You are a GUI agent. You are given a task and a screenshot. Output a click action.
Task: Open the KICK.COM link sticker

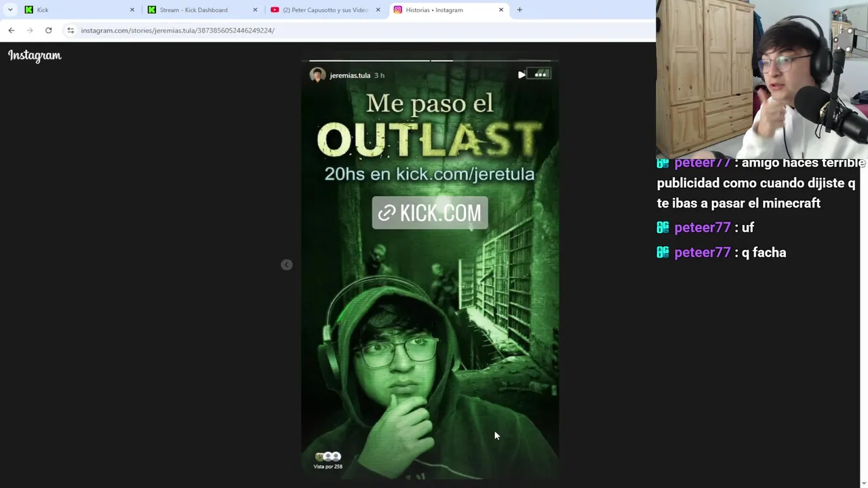(x=430, y=213)
